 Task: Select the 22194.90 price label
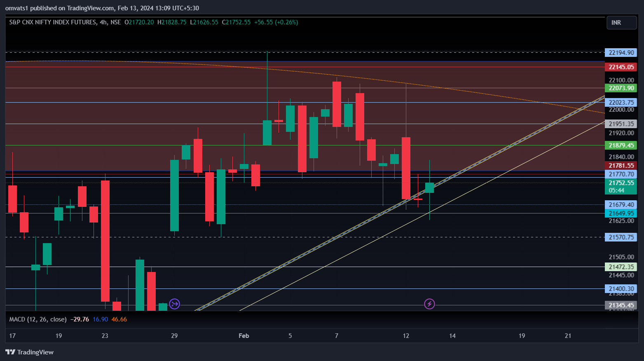621,53
